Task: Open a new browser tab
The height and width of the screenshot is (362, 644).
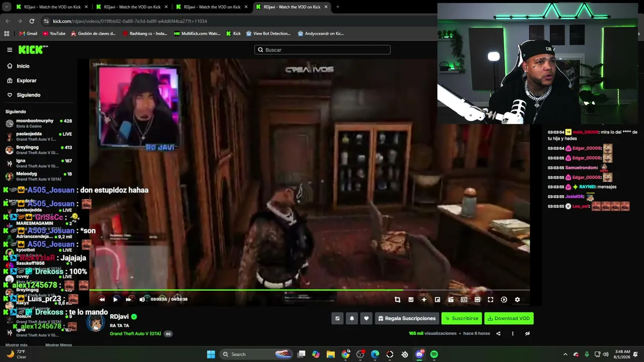Action: (x=338, y=7)
